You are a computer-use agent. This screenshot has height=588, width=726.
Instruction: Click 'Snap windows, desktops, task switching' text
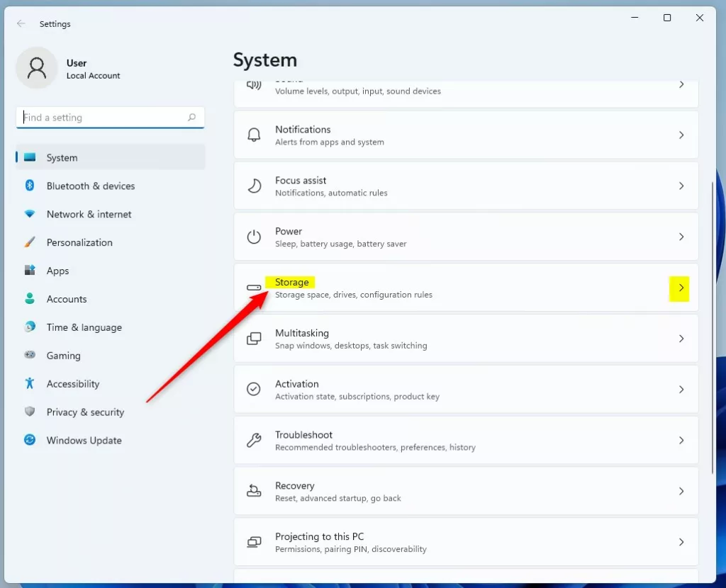coord(351,346)
